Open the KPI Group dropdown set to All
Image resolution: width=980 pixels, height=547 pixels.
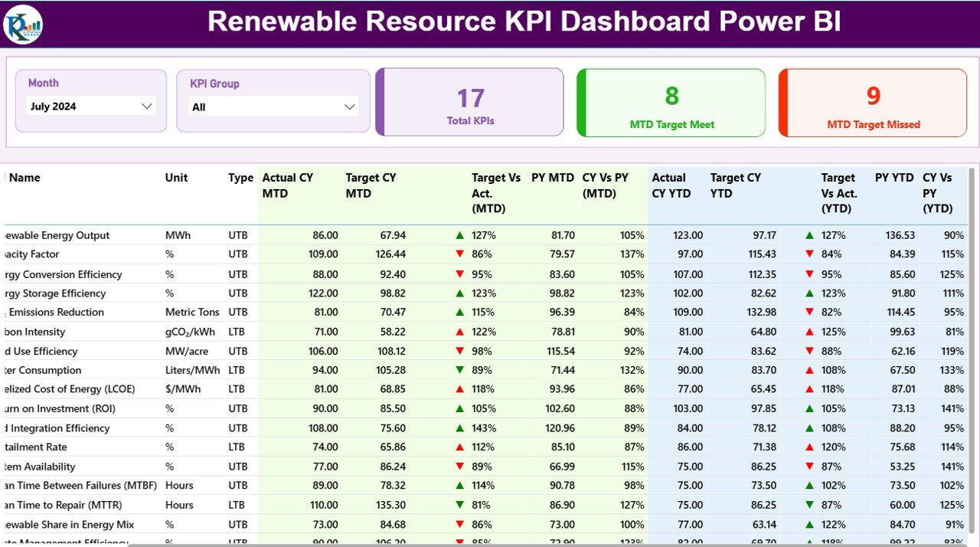click(x=274, y=106)
